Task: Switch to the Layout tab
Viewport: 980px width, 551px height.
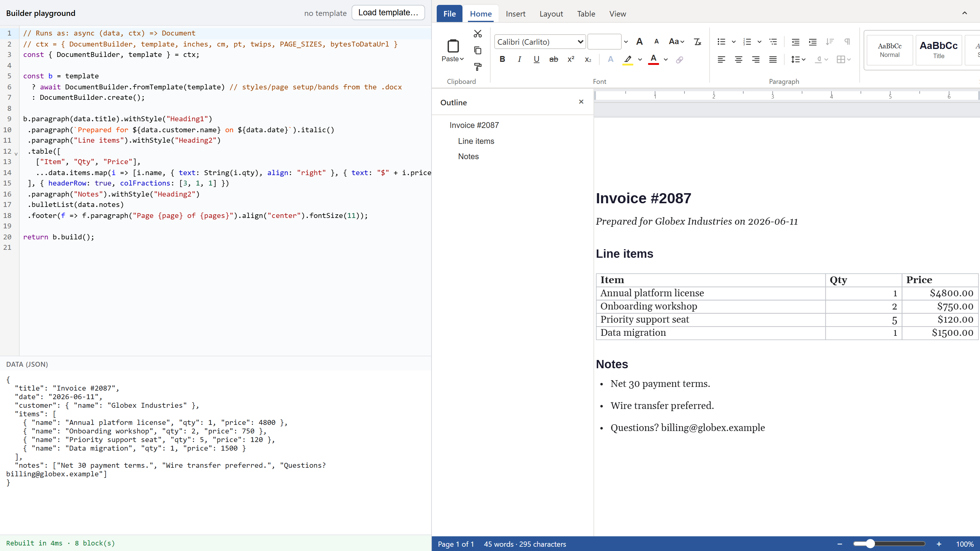Action: 551,14
